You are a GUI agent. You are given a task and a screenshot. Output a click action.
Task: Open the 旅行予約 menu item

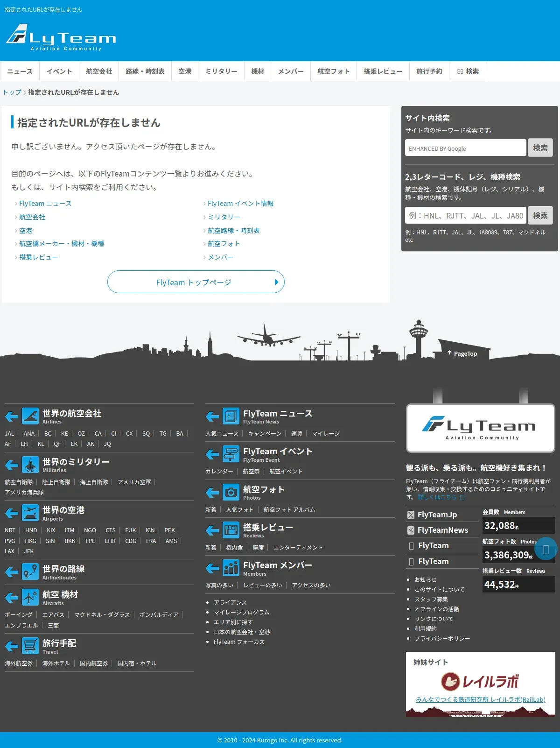click(429, 71)
